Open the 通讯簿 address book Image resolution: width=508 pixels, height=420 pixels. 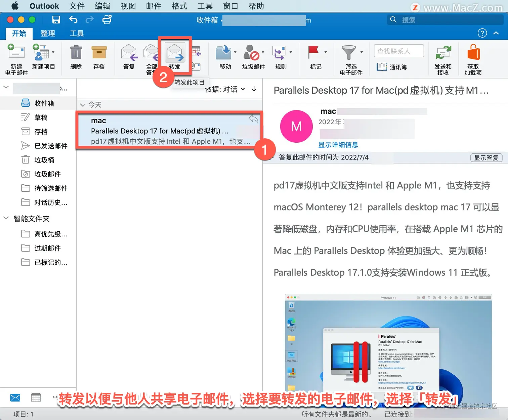[x=392, y=67]
